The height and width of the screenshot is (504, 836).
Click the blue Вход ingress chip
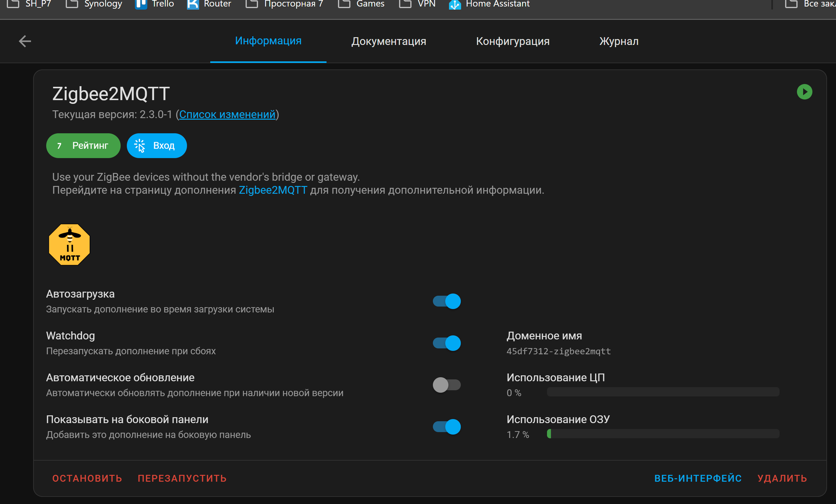157,145
